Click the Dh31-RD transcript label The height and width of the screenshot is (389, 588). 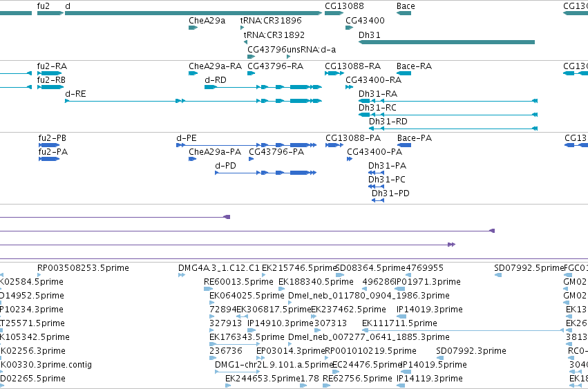pos(388,122)
